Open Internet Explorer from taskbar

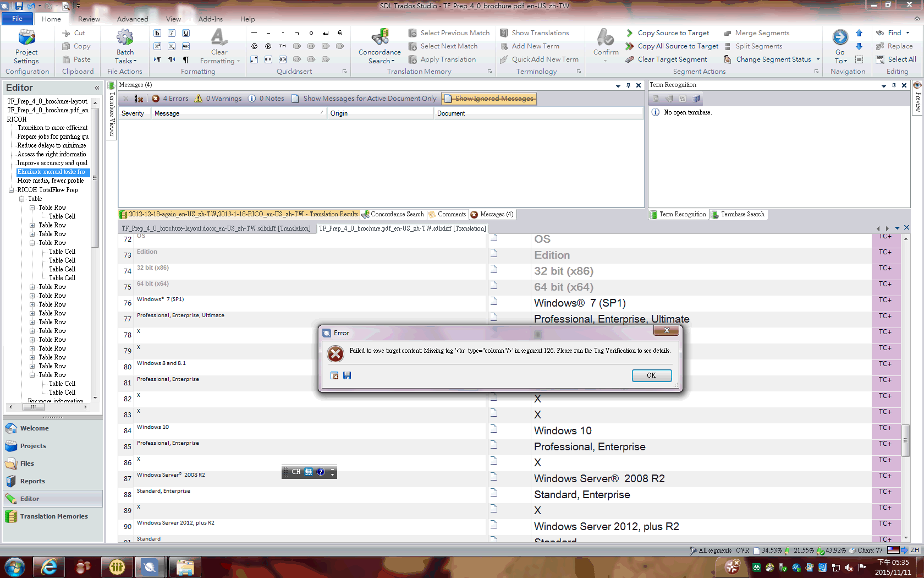50,566
